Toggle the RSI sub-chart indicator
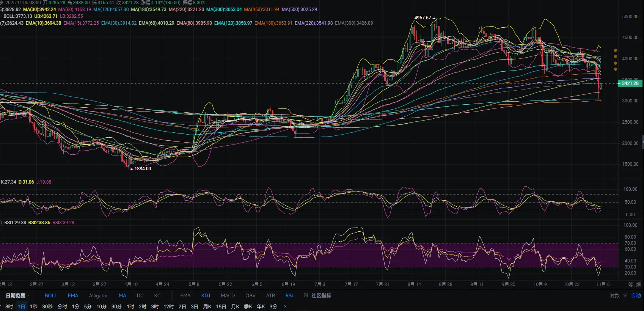Screen dimensions: 644x311 289,295
